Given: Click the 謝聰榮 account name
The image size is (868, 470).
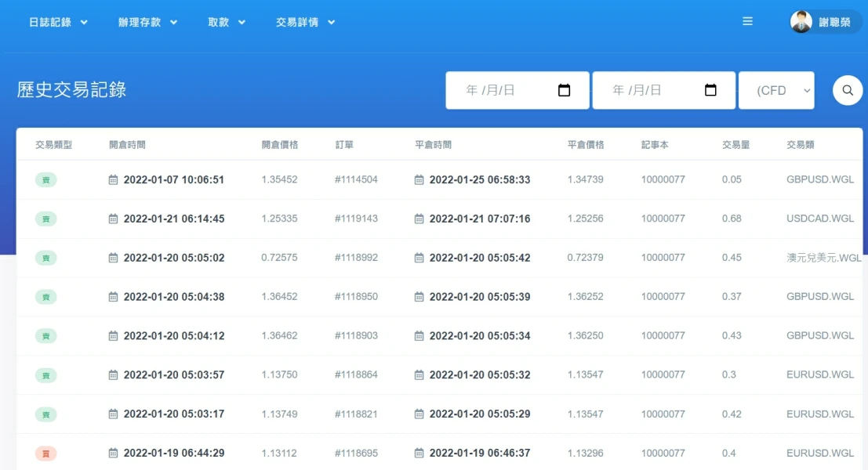Looking at the screenshot, I should pos(834,22).
